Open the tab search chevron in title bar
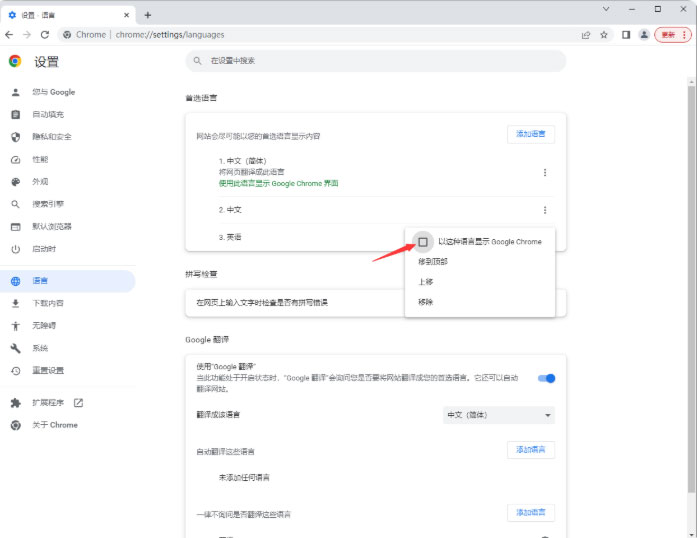This screenshot has height=538, width=697. [605, 9]
